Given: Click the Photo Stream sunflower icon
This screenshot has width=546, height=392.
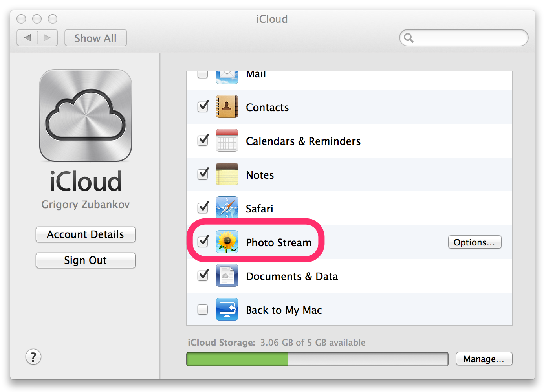Looking at the screenshot, I should (227, 242).
